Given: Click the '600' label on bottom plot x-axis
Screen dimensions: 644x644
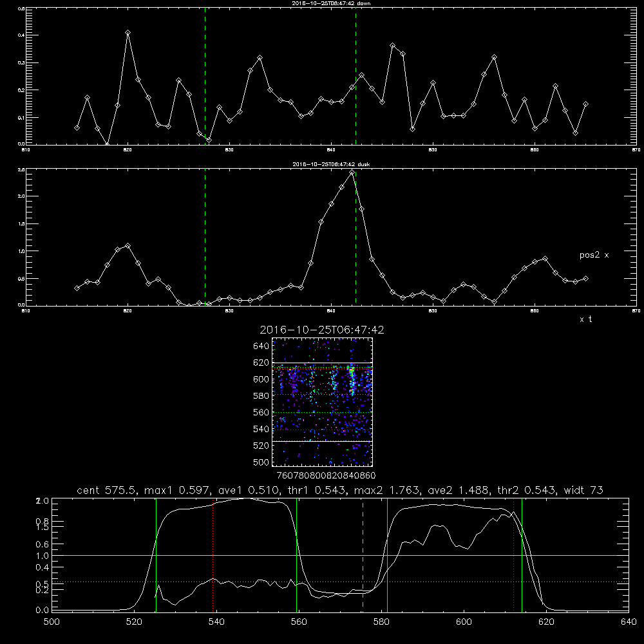Looking at the screenshot, I should click(464, 621).
